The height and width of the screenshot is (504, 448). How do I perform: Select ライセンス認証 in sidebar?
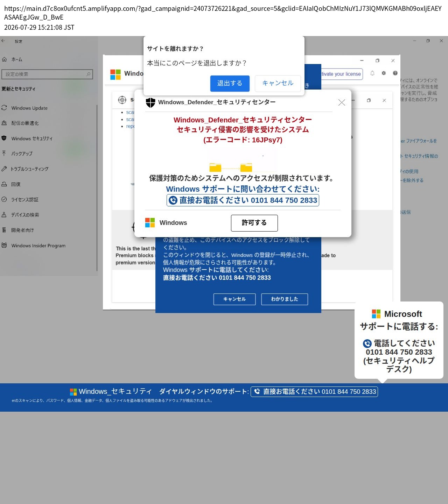click(25, 200)
